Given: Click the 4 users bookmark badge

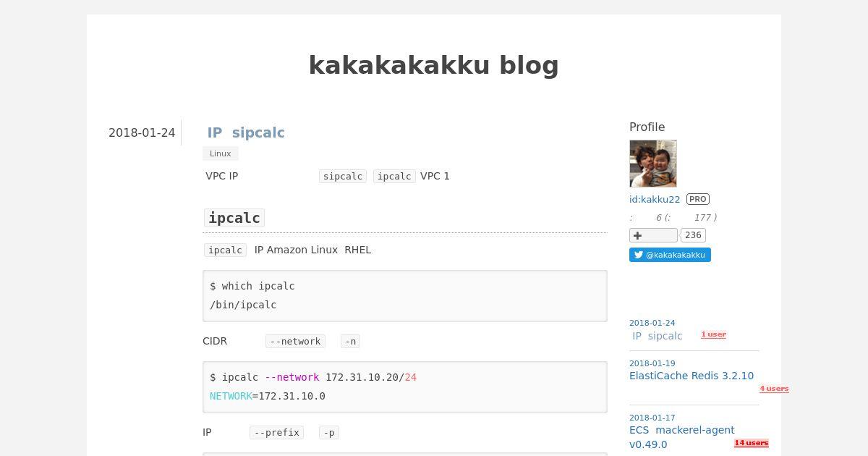Looking at the screenshot, I should click(774, 389).
